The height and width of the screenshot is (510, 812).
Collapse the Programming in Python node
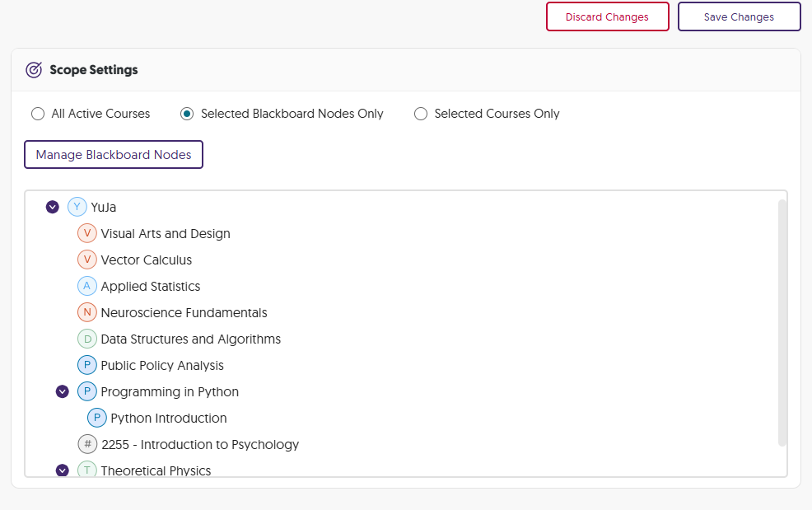pos(63,391)
